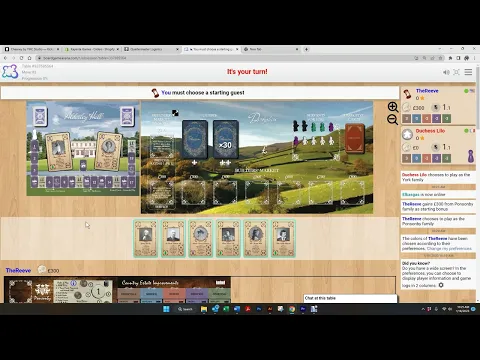The image size is (480, 360).
Task: Open Chrome's three-dot menu
Action: (x=474, y=58)
